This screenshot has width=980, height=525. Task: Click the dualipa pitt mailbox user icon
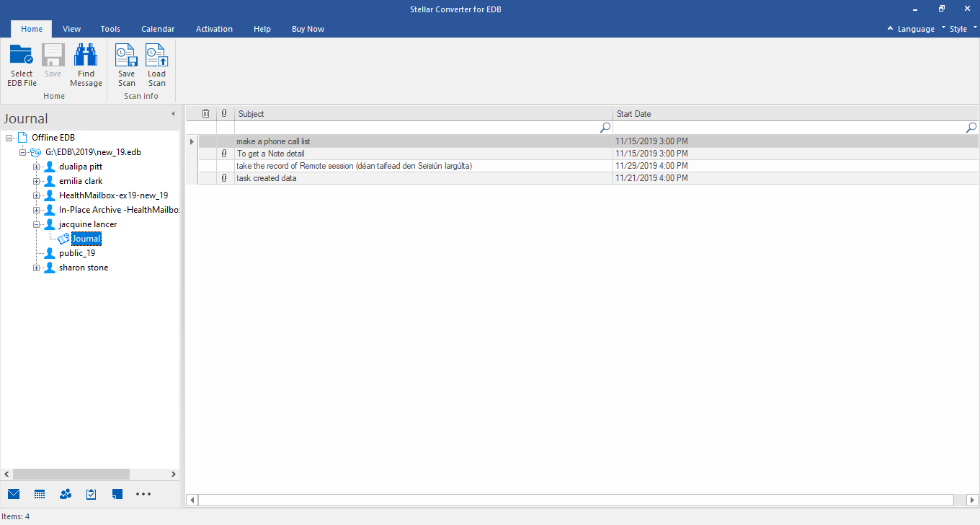(x=50, y=167)
